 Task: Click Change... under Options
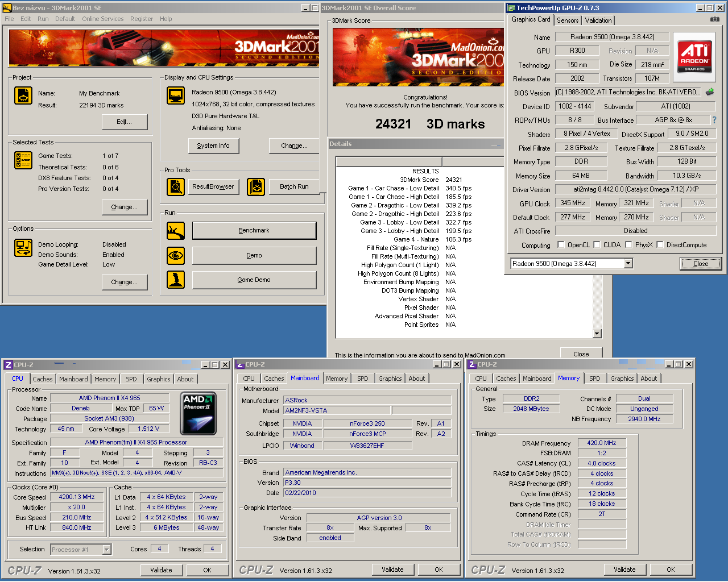pyautogui.click(x=124, y=282)
